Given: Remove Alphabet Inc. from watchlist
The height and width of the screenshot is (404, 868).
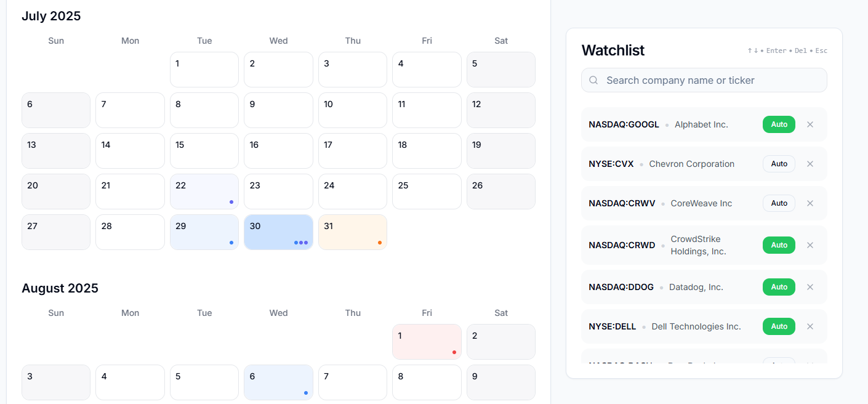Looking at the screenshot, I should pos(810,124).
